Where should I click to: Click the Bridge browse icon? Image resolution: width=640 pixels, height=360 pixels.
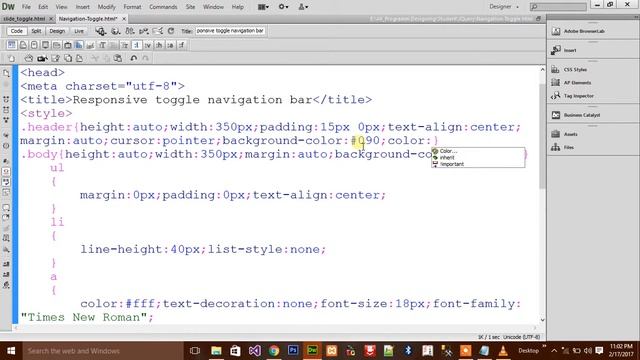point(42,58)
